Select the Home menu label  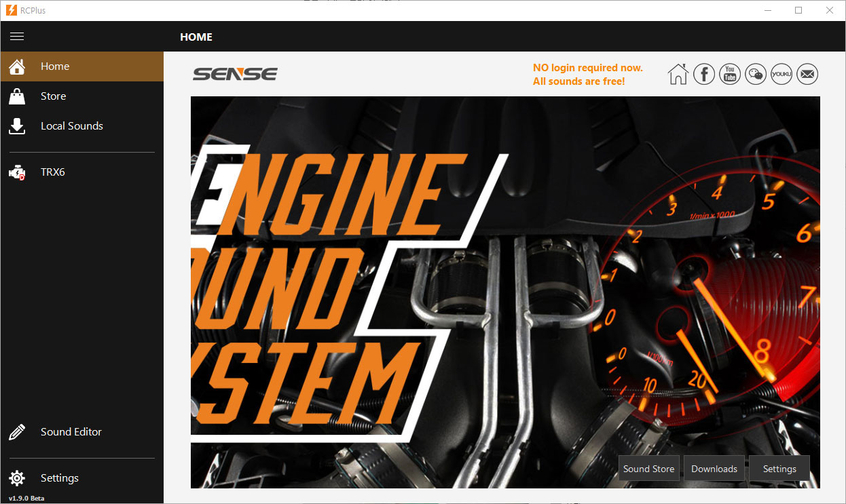(55, 66)
